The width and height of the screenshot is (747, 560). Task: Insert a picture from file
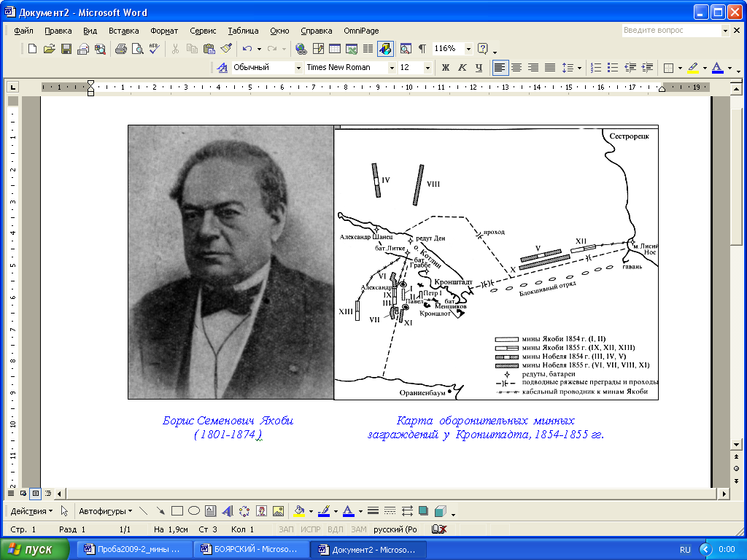click(x=278, y=511)
